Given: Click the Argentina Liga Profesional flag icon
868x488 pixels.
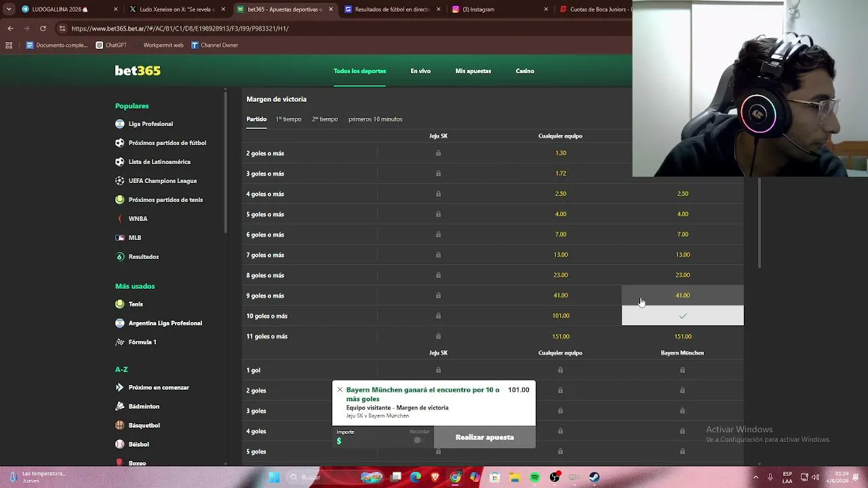Looking at the screenshot, I should click(120, 323).
